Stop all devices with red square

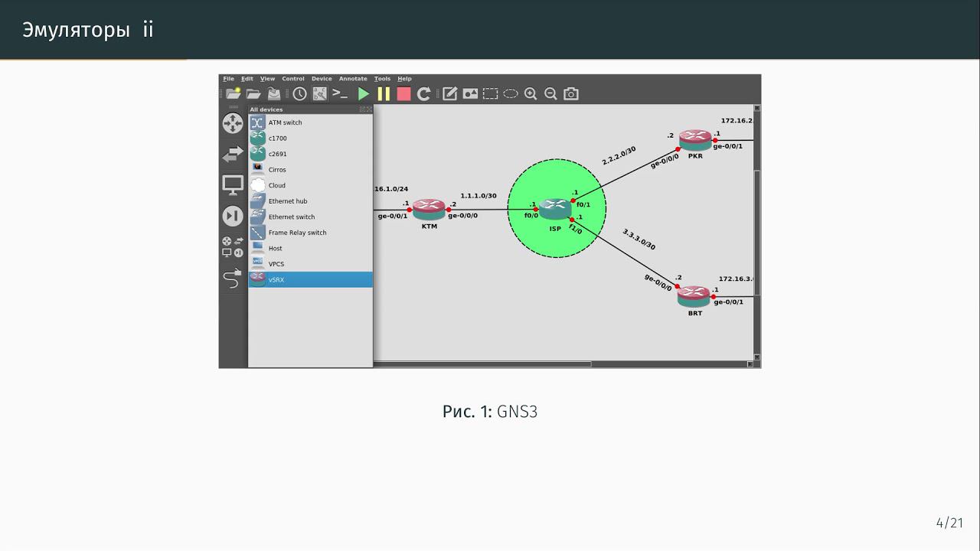(403, 93)
